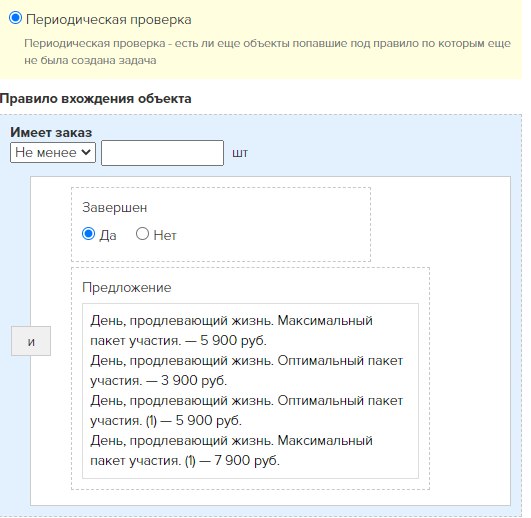Select the Периодическая проверка radio button

click(16, 18)
